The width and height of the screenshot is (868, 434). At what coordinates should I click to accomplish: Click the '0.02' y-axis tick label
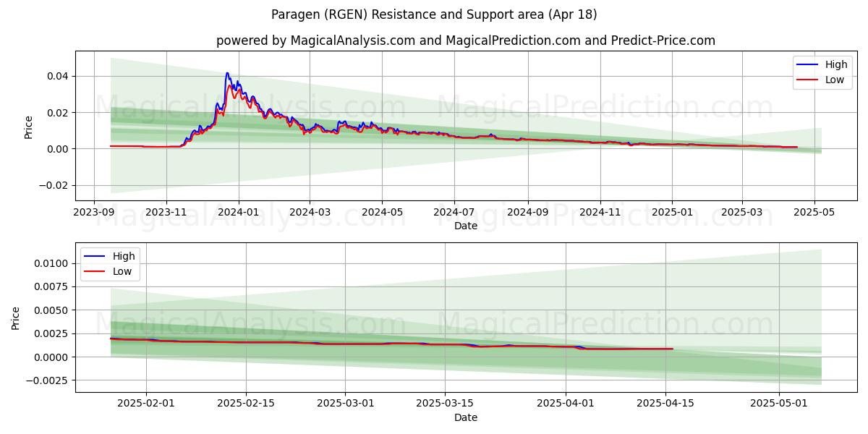point(58,112)
